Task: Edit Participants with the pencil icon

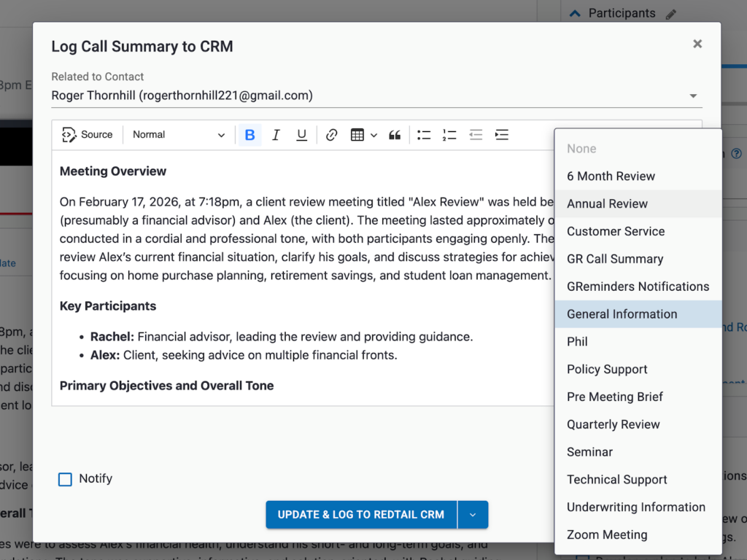Action: (671, 14)
